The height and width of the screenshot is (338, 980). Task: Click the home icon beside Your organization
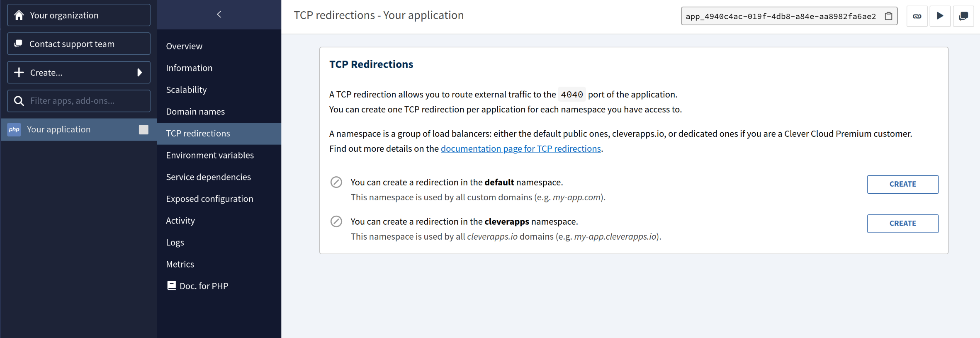pyautogui.click(x=19, y=15)
